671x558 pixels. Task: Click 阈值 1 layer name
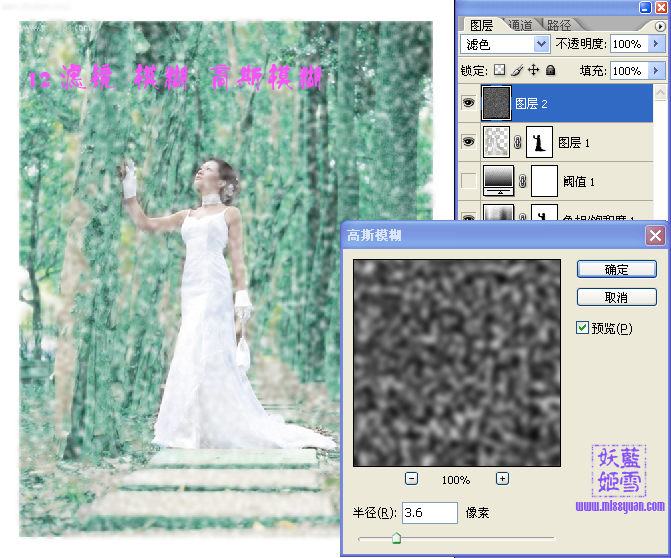[x=579, y=182]
